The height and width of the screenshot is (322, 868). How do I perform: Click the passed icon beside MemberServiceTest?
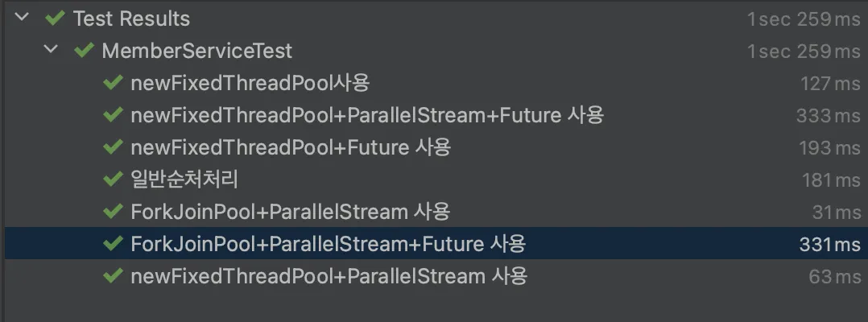click(x=83, y=51)
